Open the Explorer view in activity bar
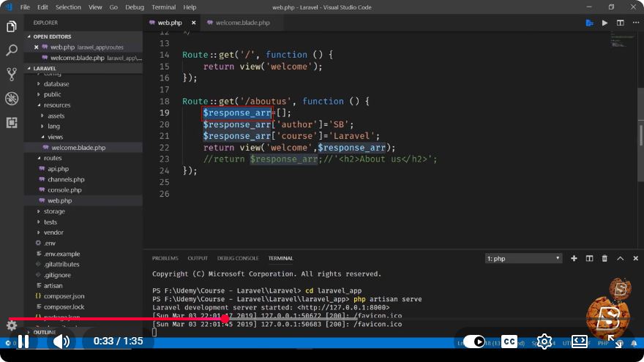644x362 pixels. coord(12,26)
